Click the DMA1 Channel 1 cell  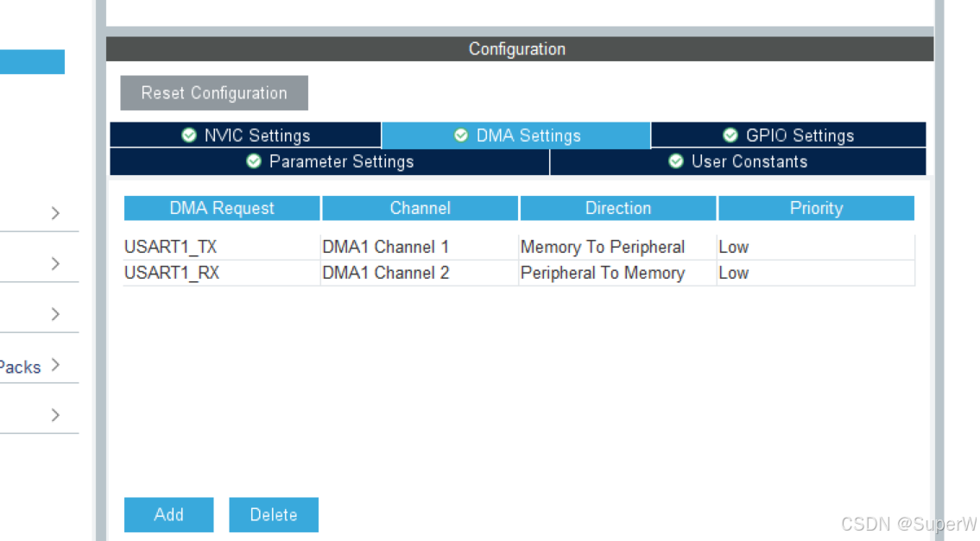[x=420, y=247]
